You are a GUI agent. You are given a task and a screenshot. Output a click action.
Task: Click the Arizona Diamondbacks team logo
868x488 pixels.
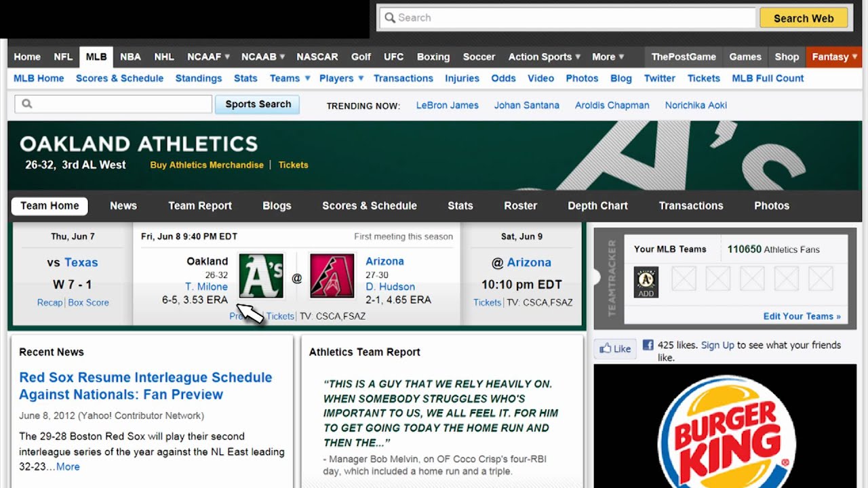[332, 276]
